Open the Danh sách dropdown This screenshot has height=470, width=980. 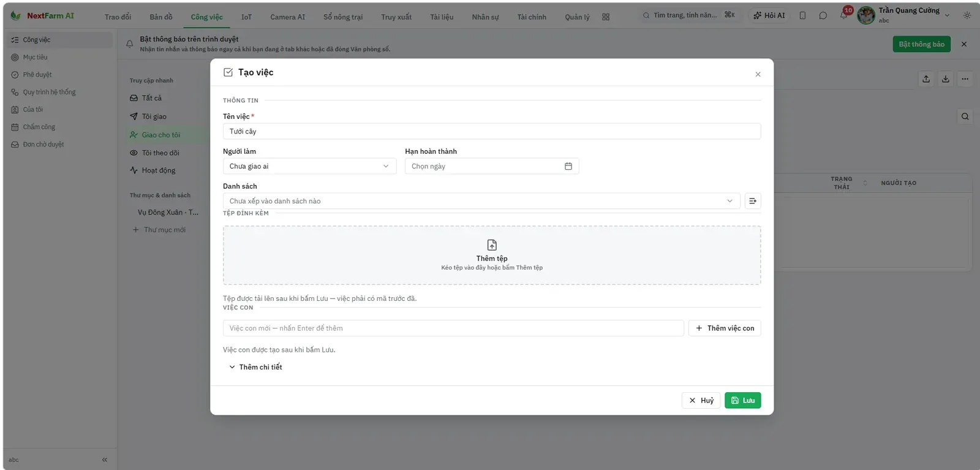481,201
